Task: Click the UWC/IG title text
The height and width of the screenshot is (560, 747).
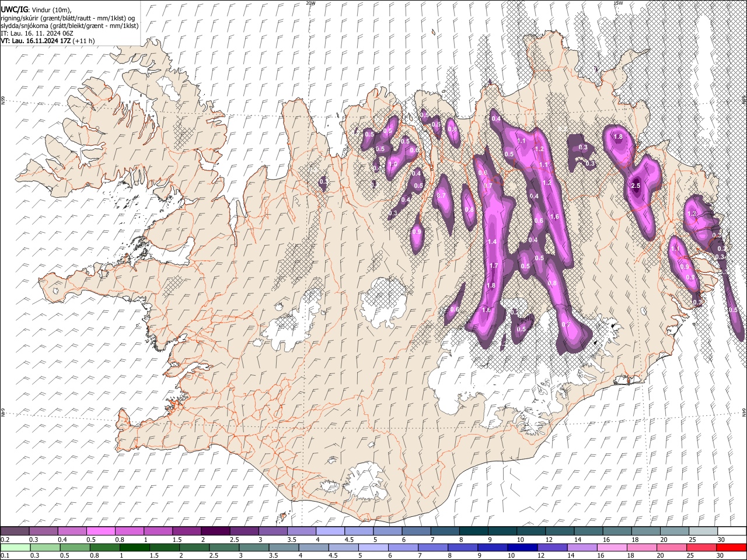Action: click(14, 9)
